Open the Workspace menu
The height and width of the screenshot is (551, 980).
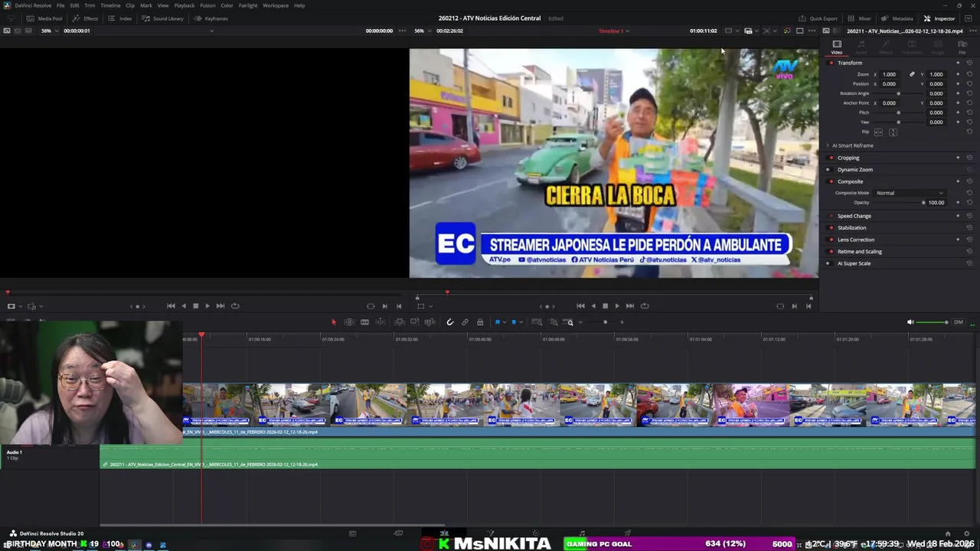[x=276, y=5]
